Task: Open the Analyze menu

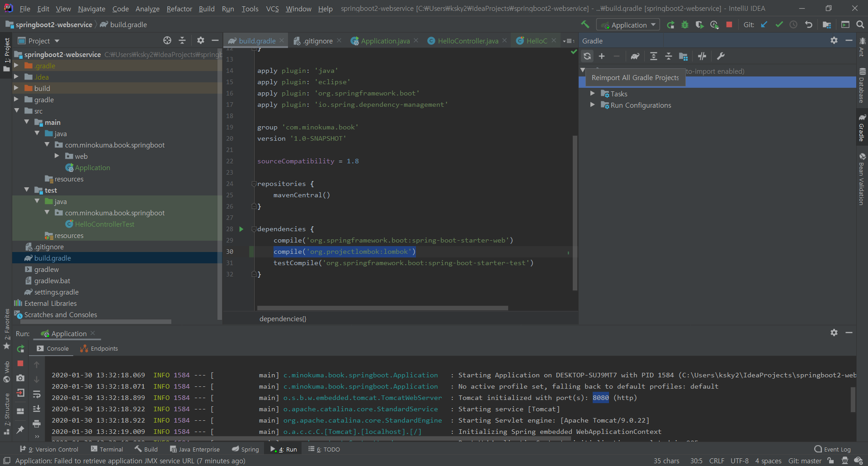Action: [147, 9]
